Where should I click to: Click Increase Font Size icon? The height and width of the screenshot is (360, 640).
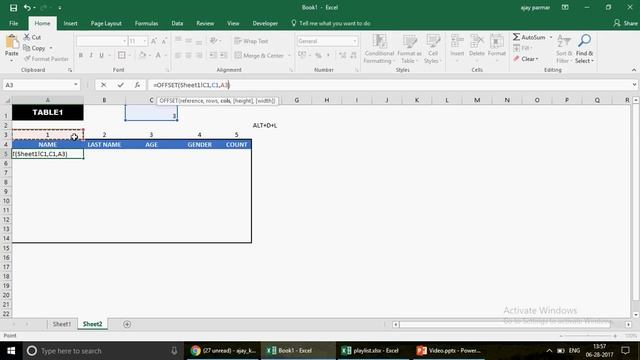tap(154, 41)
